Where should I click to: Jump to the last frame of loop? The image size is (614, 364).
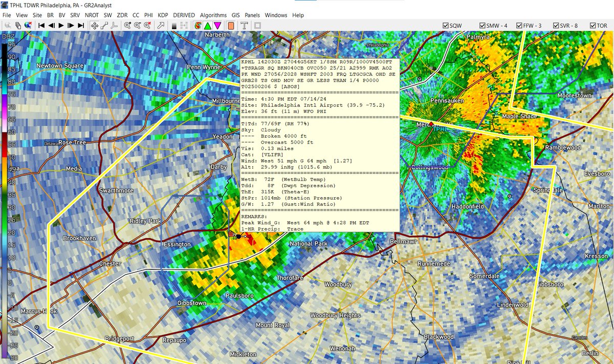tap(81, 25)
